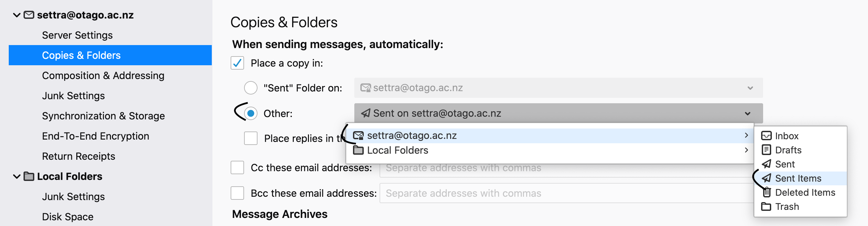Click the Drafts document icon
The width and height of the screenshot is (868, 226).
tap(766, 150)
